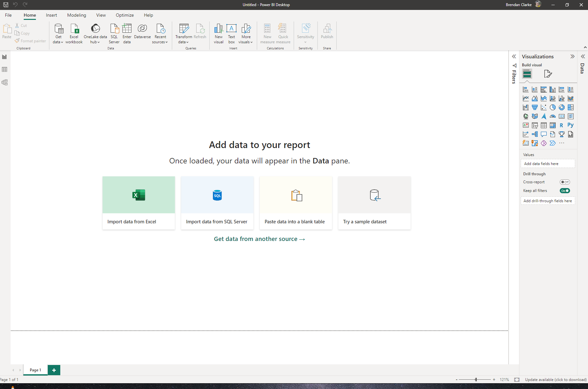The width and height of the screenshot is (588, 389).
Task: Click the zoom in plus button
Action: point(494,380)
